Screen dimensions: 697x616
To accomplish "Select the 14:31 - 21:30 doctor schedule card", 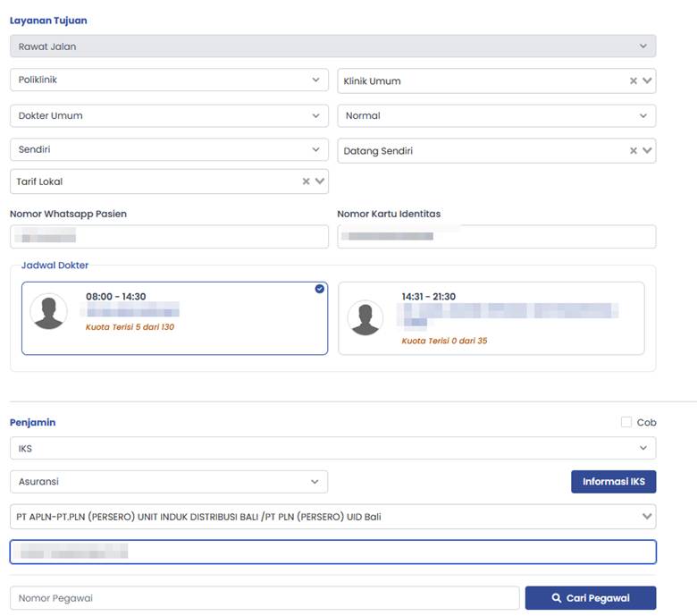I will (491, 318).
